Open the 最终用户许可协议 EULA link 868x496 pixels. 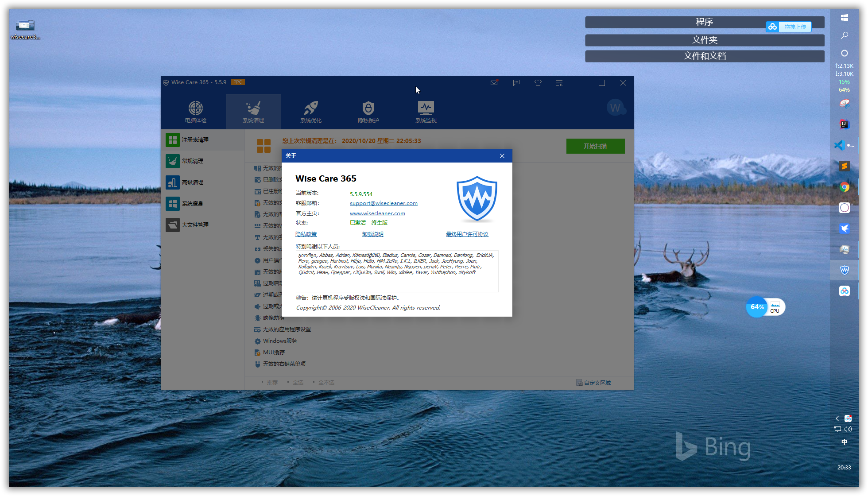(467, 234)
